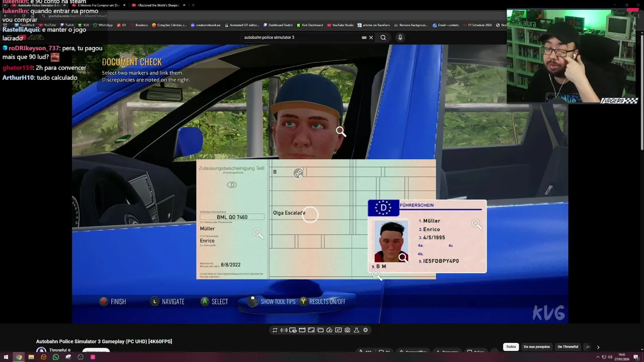This screenshot has width=644, height=362.
Task: Switch to the 6 Motivos Pra Comprar tab
Action: pos(98,5)
